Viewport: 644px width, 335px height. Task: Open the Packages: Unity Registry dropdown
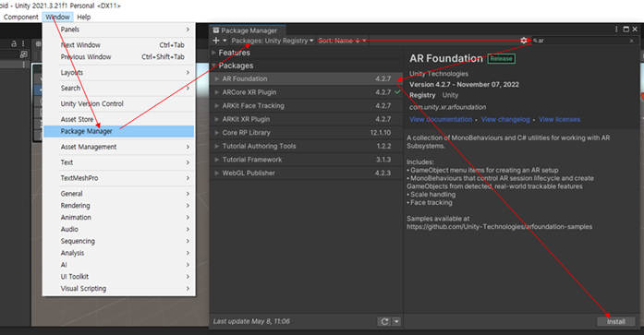click(272, 41)
